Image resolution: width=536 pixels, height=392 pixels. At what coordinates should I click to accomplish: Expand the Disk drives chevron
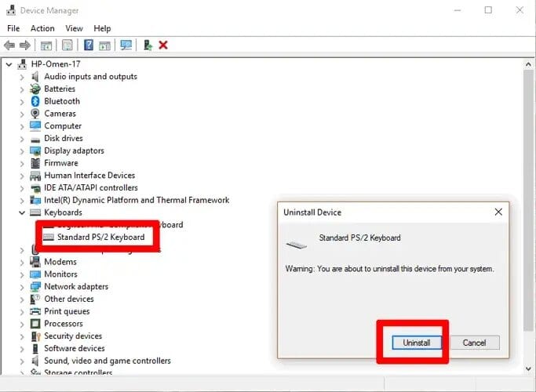(x=22, y=139)
